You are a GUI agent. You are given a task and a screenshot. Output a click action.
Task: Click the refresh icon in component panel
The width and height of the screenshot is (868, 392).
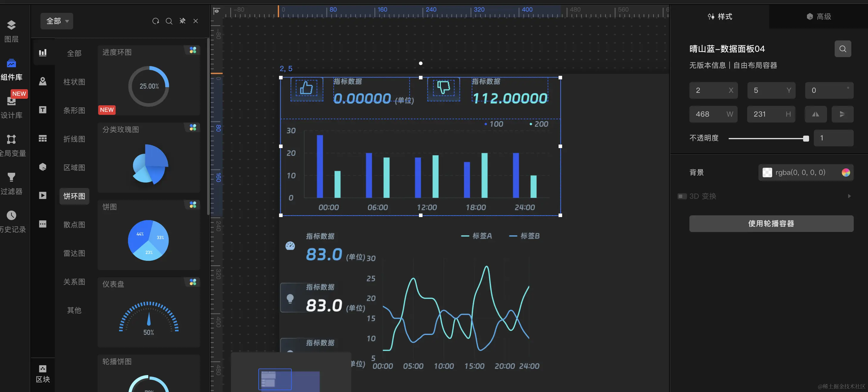coord(155,21)
